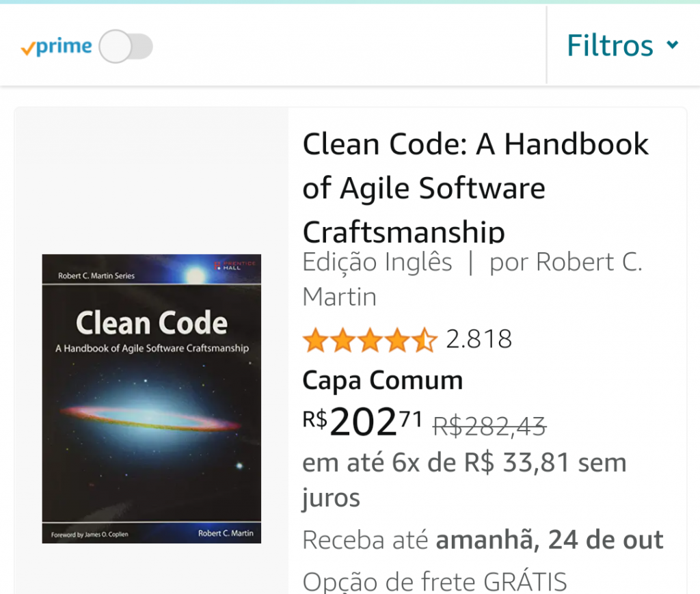Toggle the Prime filter switch
The width and height of the screenshot is (700, 594).
point(126,46)
